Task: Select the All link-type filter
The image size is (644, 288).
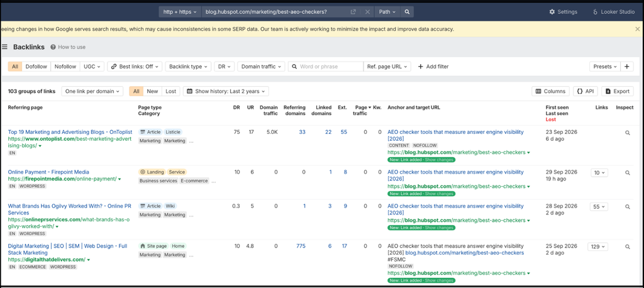Action: tap(15, 67)
